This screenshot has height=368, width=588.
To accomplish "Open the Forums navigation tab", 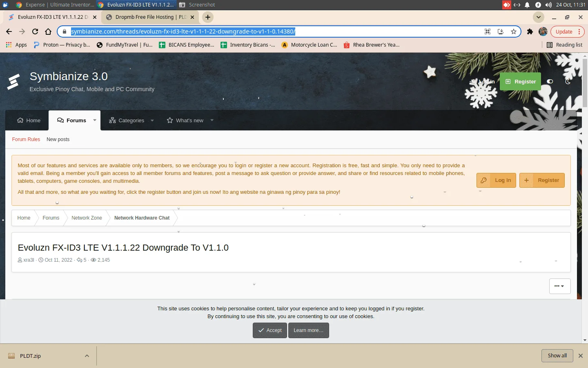I will coord(71,120).
